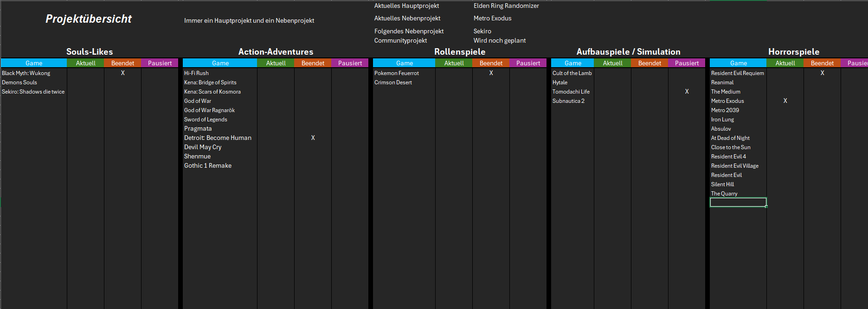Select the Game header under Souls-Likes
Screen dimensions: 868x309
34,63
